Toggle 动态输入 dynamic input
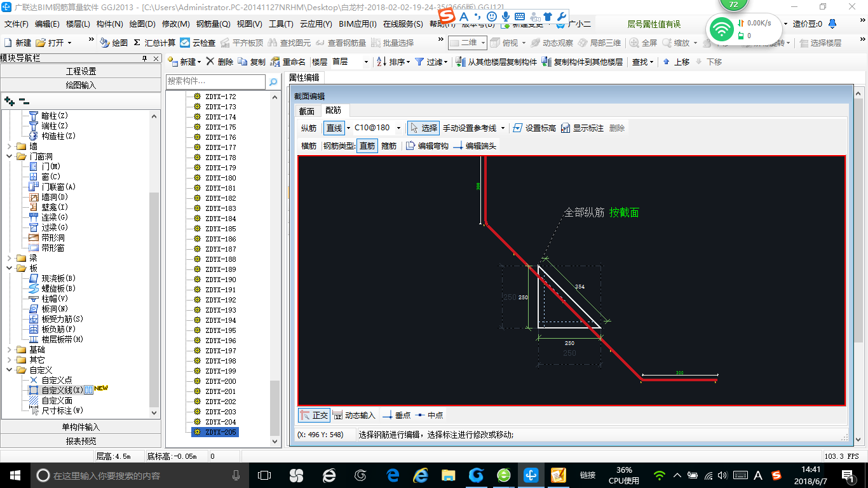 (x=355, y=416)
